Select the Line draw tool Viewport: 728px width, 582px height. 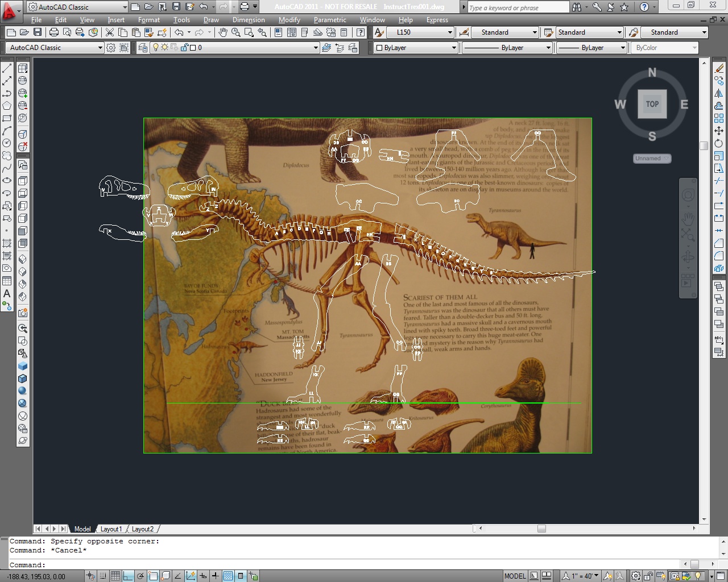(7, 68)
